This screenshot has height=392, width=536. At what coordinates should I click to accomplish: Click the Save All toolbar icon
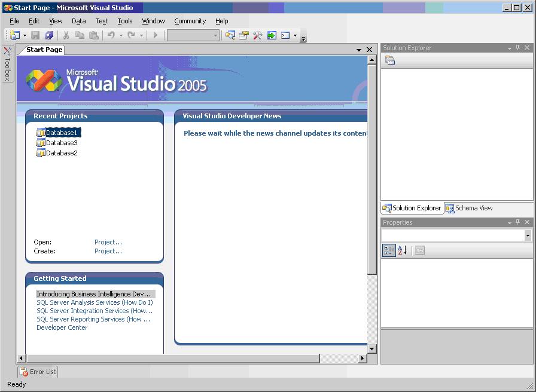coord(49,35)
